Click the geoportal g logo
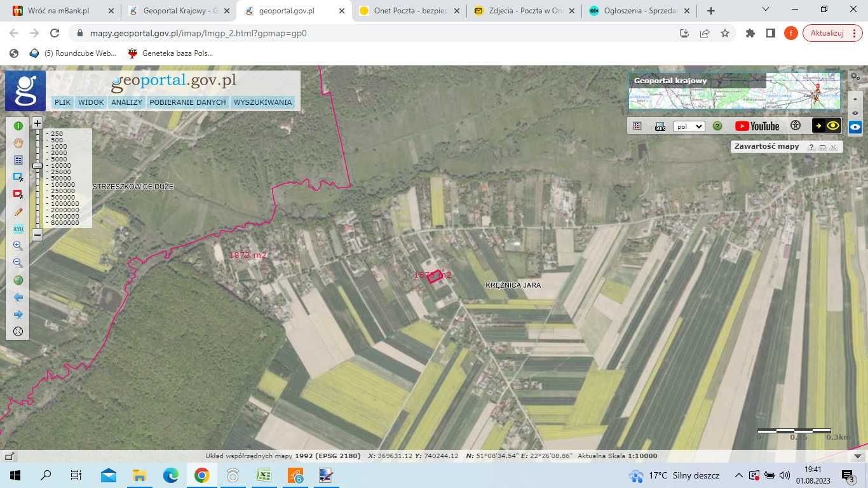 click(x=25, y=91)
